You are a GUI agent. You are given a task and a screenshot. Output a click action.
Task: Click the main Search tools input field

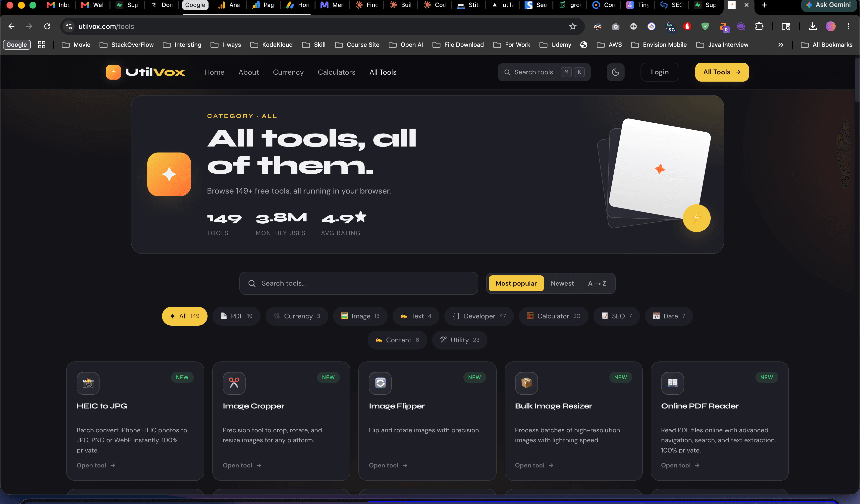[358, 283]
